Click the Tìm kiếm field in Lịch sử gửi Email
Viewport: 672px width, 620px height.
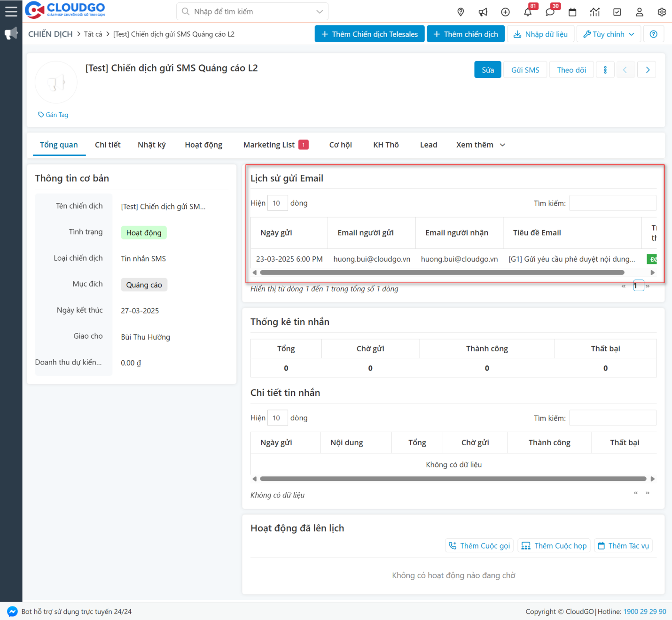612,203
